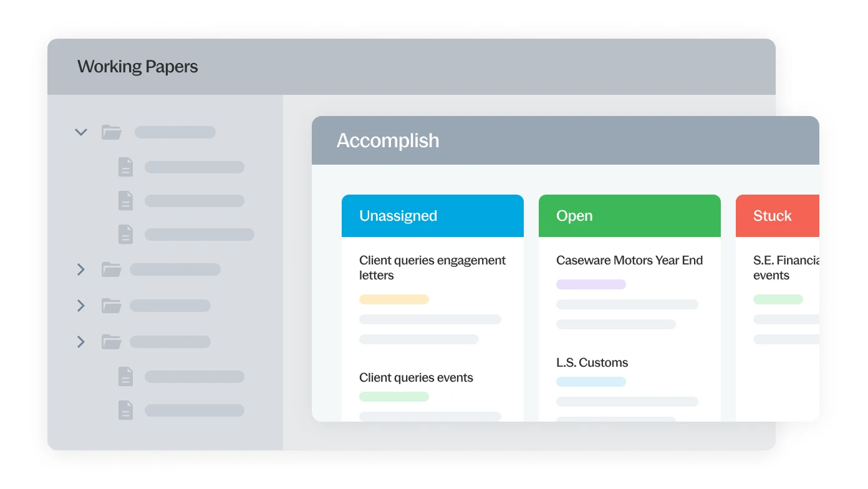Collapse the expanded top folder chevron

(x=80, y=132)
